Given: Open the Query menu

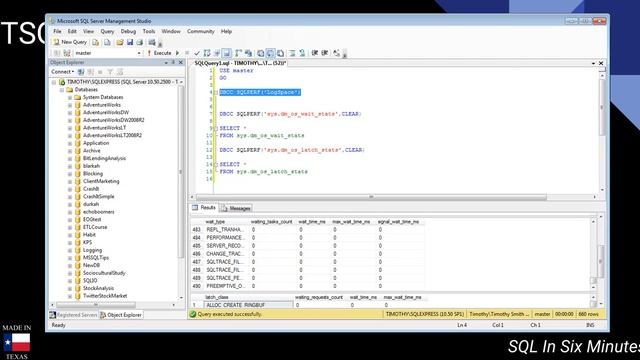Looking at the screenshot, I should click(x=107, y=31).
